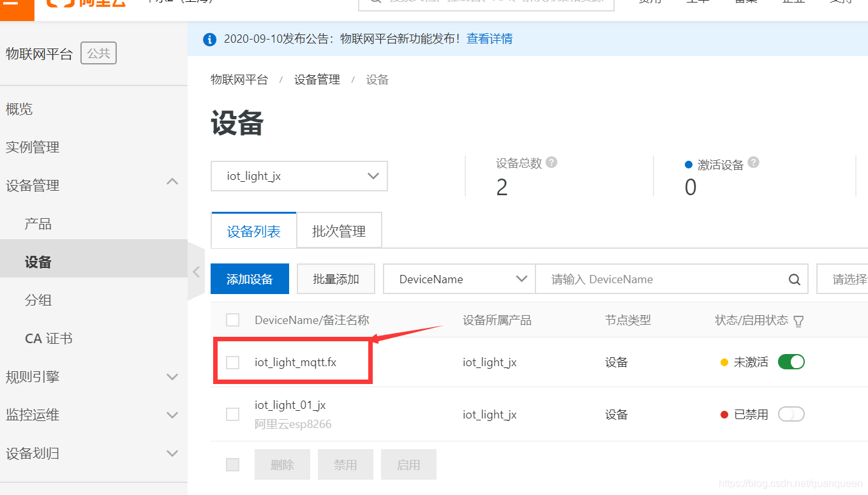Click the 设备所属产品 column header
The height and width of the screenshot is (495, 868).
497,320
